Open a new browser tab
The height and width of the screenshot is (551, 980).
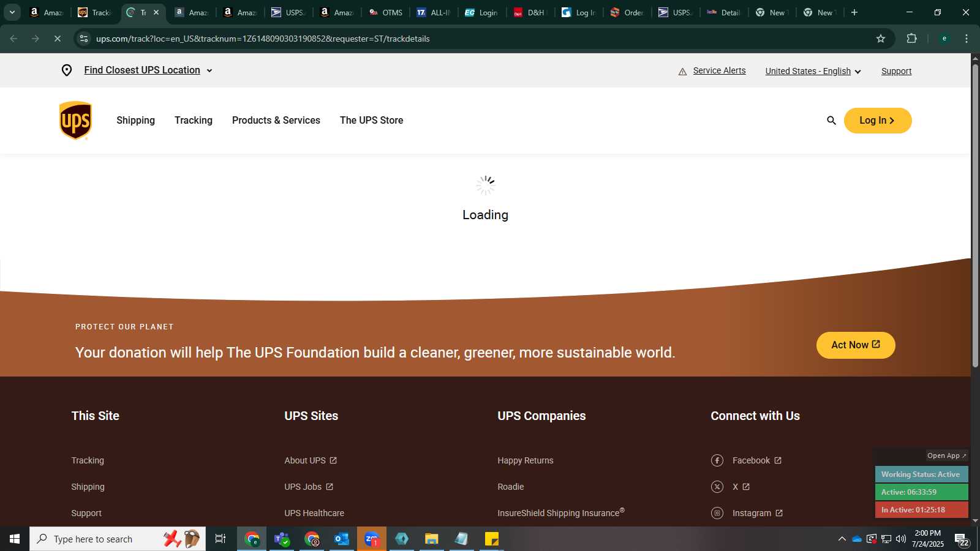coord(854,12)
